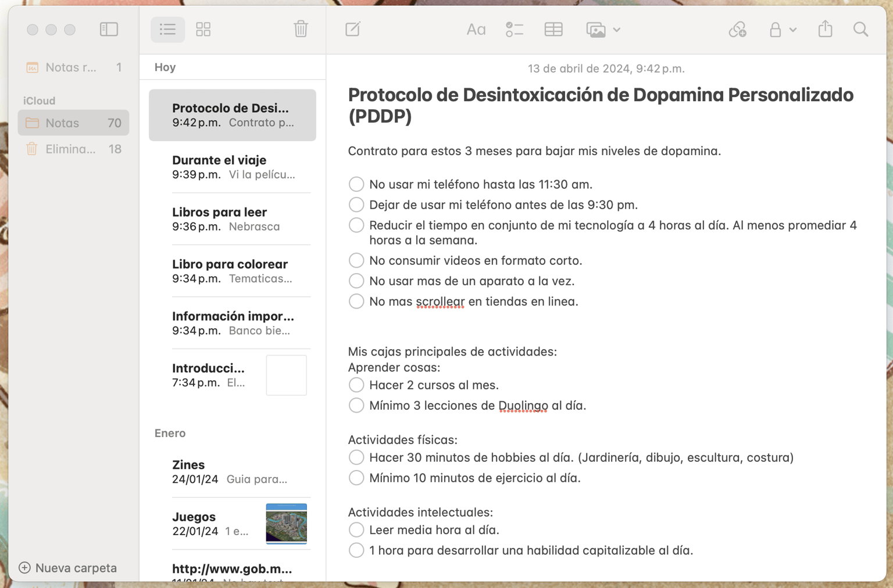Click the 'Actividades intelectuales:' heading

420,512
